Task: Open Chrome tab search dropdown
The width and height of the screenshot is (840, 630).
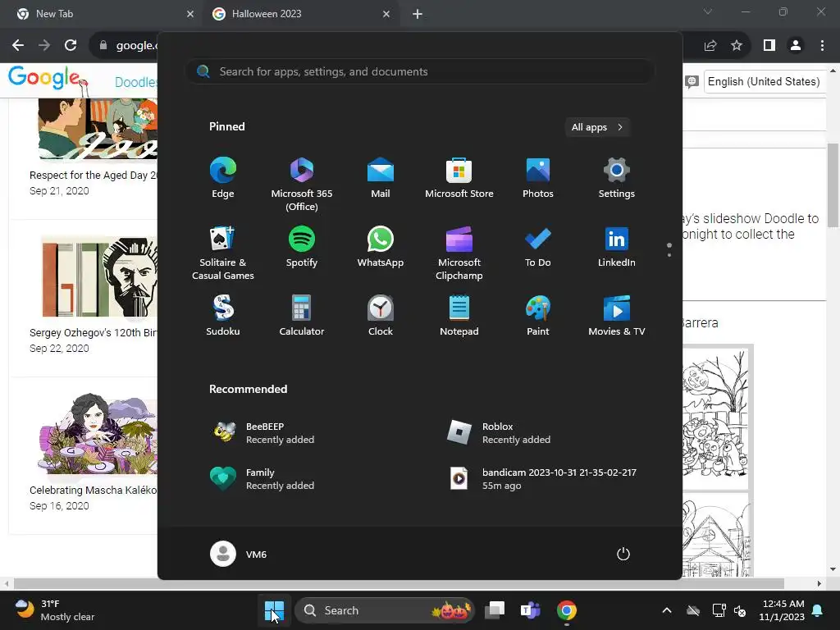Action: (708, 11)
